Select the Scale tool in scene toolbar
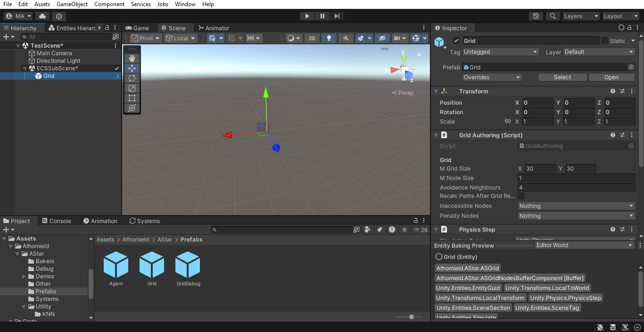Viewport: 644px width, 332px height. [x=132, y=88]
